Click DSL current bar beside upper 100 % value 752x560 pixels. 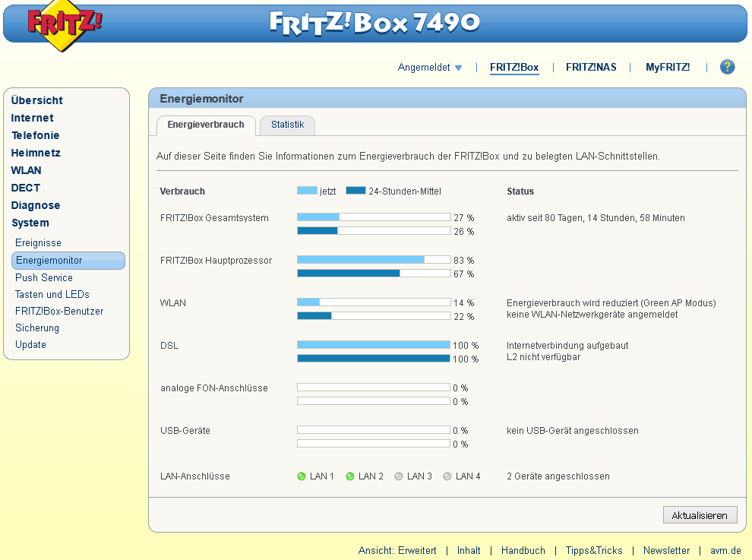click(374, 345)
